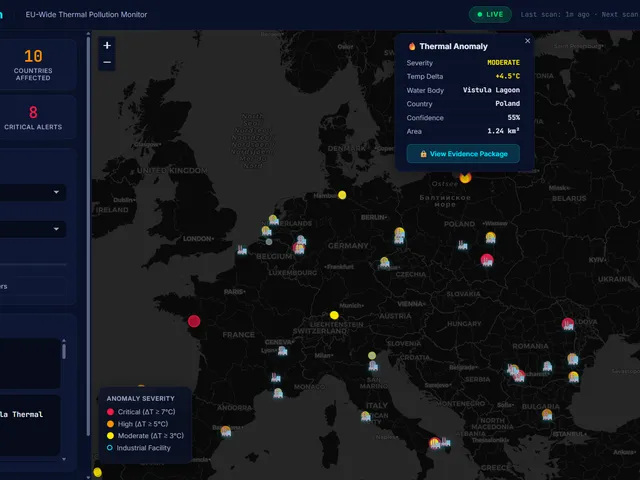Select the facility marker near Warsaw
The image size is (640, 480).
click(x=491, y=238)
